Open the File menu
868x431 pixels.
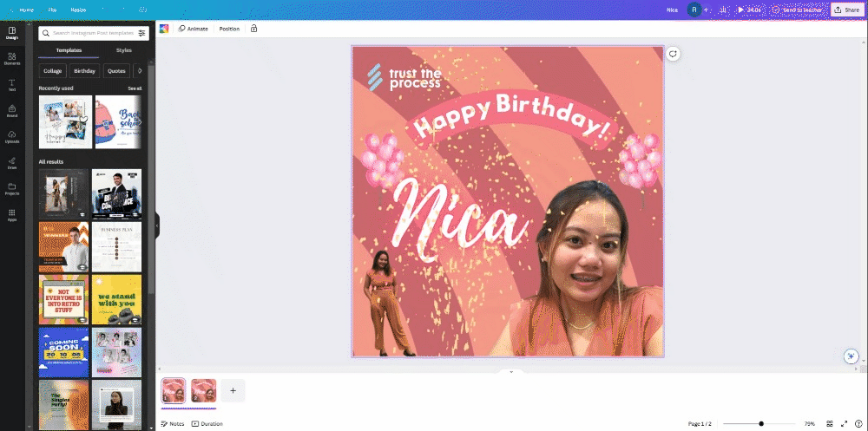(x=53, y=10)
